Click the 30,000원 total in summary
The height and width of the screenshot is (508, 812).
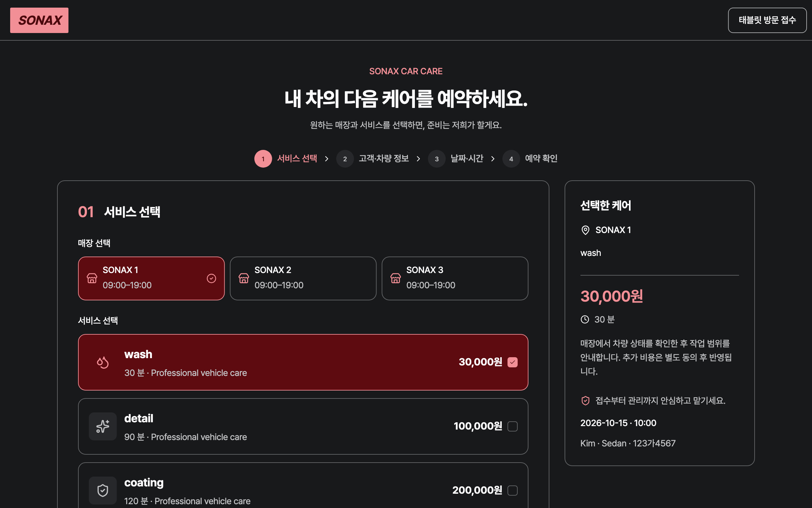tap(612, 296)
